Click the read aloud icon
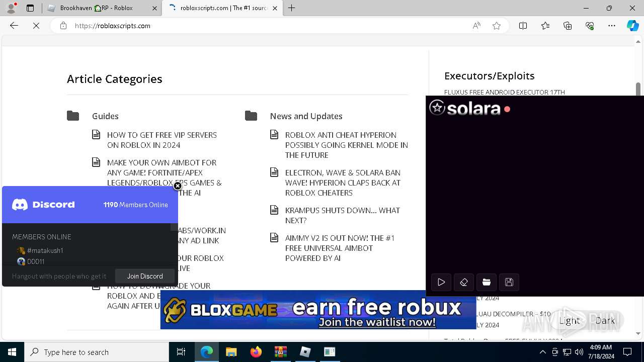 point(476,26)
